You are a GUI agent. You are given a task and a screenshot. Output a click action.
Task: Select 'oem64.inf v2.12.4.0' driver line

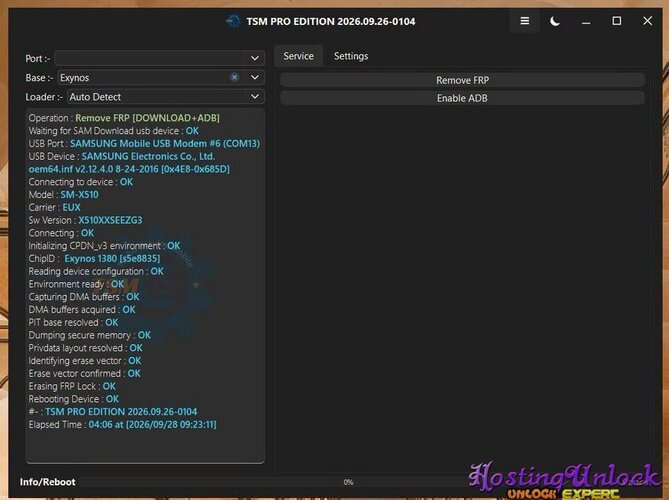(x=129, y=169)
